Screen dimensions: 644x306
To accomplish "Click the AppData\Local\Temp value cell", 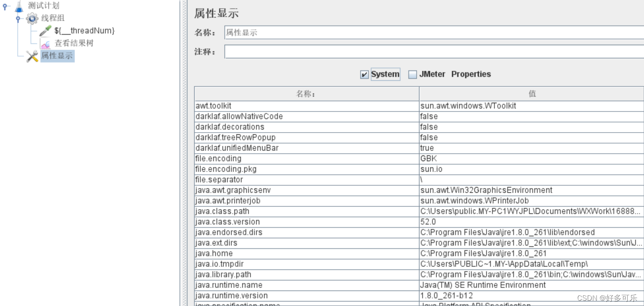I will tap(531, 264).
